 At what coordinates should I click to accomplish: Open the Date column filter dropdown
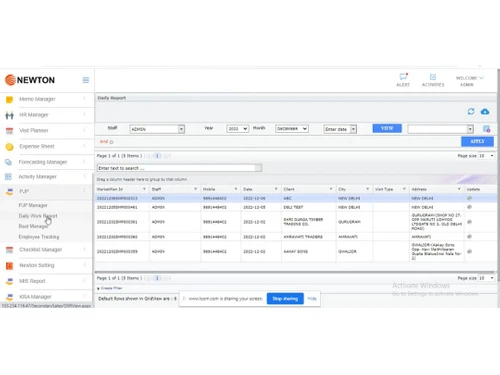(276, 189)
